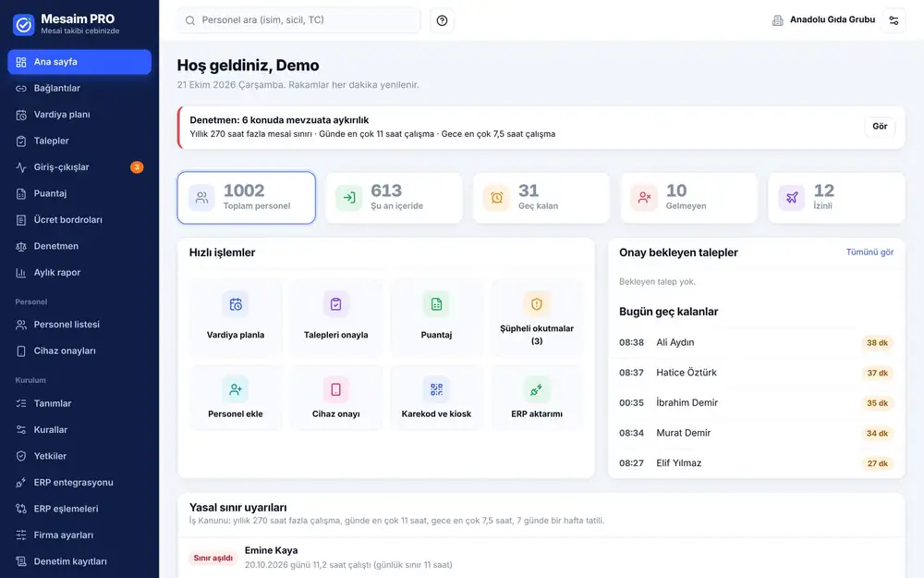Screen dimensions: 924x578
Task: Click the Anadolu Gıda Grubu company name
Action: tap(833, 19)
